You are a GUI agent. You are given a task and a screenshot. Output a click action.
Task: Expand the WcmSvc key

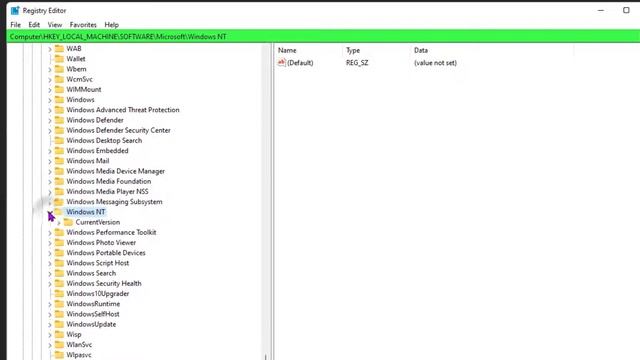click(x=50, y=80)
